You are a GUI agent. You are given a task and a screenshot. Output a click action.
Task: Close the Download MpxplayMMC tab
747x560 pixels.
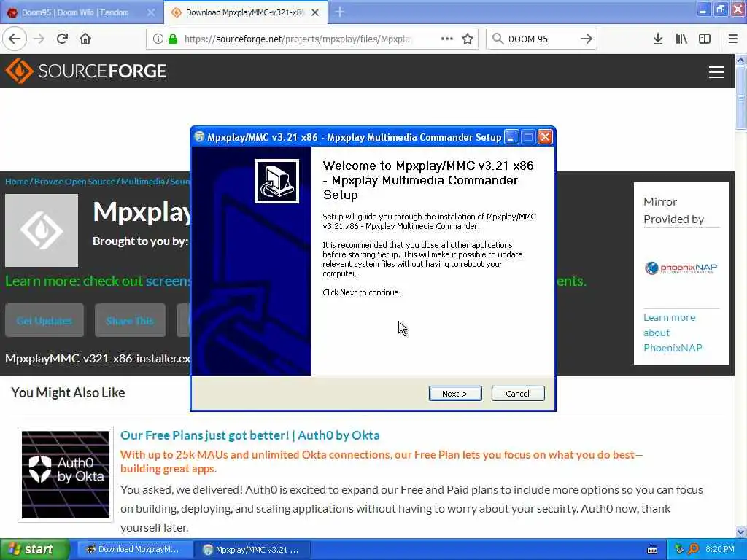point(315,13)
